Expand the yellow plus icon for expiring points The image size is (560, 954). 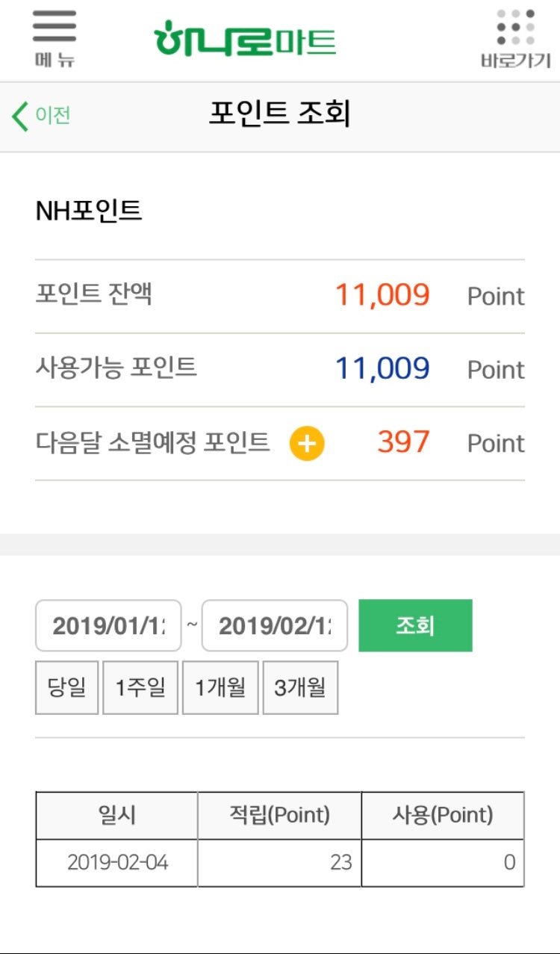tap(307, 444)
